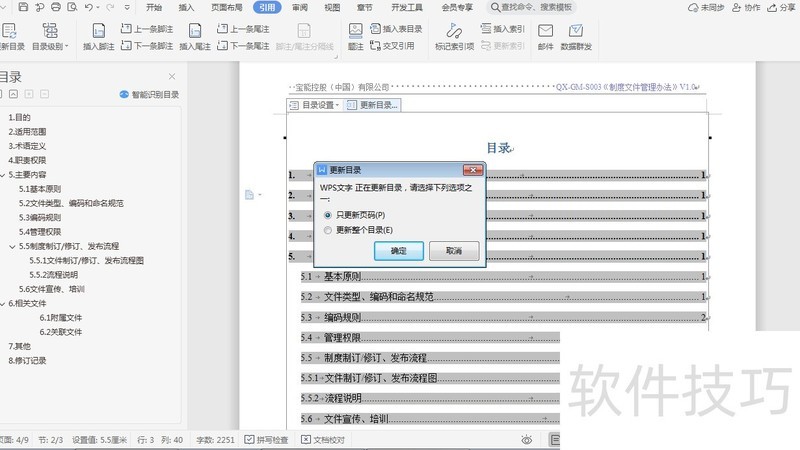This screenshot has width=800, height=450.
Task: Open 目录设置 dropdown above the table of contents
Action: tap(314, 105)
